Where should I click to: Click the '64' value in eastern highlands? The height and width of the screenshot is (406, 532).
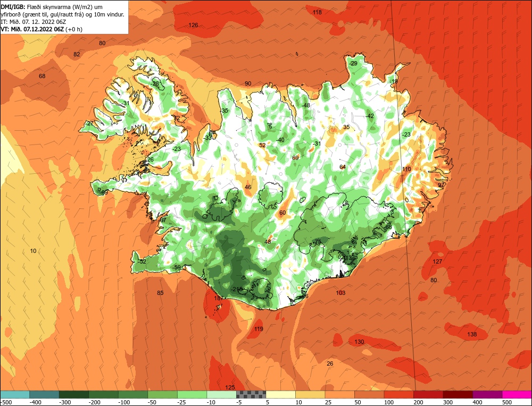point(343,167)
